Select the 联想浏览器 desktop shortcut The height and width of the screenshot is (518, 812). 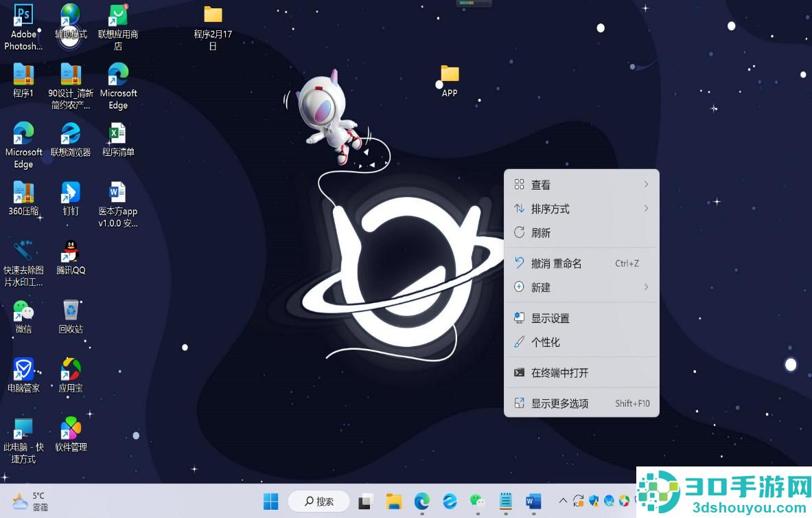[71, 139]
